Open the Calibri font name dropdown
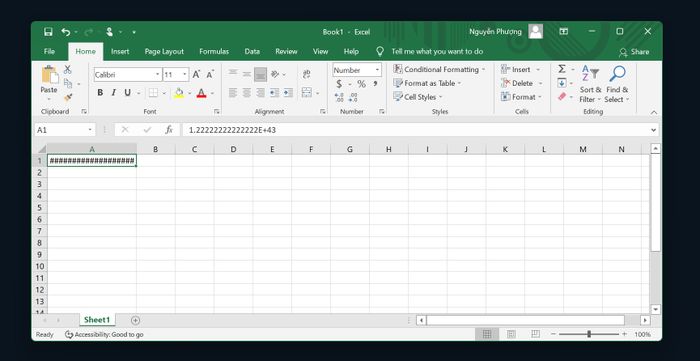The image size is (700, 361). (x=158, y=75)
